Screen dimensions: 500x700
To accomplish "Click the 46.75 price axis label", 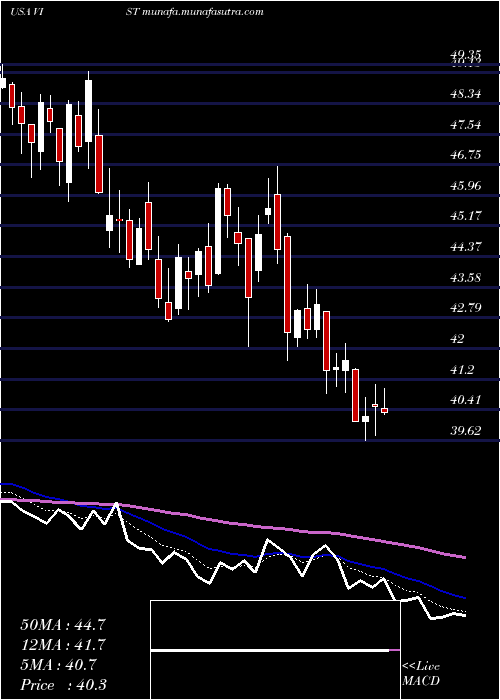I will pos(467,155).
